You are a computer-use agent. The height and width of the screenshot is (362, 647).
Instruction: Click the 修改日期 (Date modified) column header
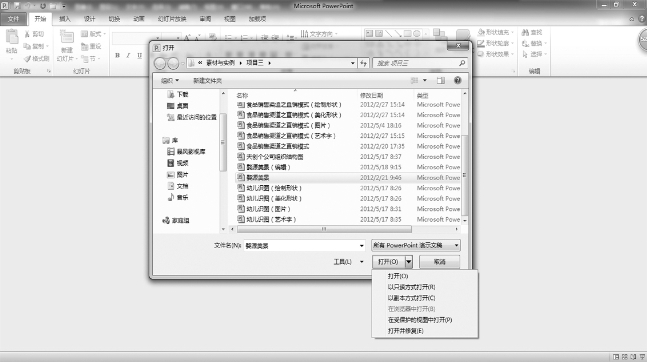371,95
